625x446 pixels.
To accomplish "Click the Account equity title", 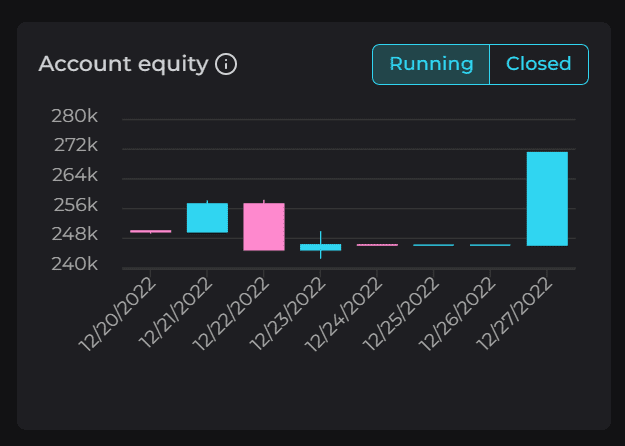I will 124,64.
